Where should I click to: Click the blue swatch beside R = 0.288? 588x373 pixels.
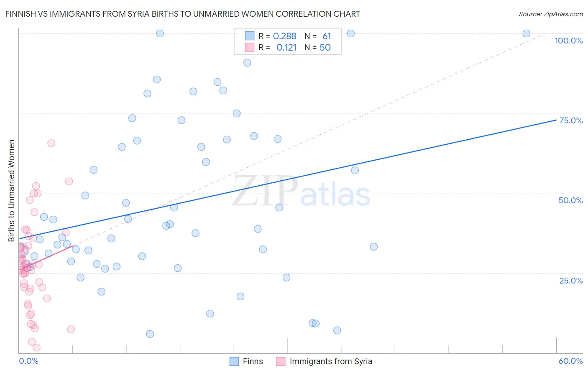[250, 36]
